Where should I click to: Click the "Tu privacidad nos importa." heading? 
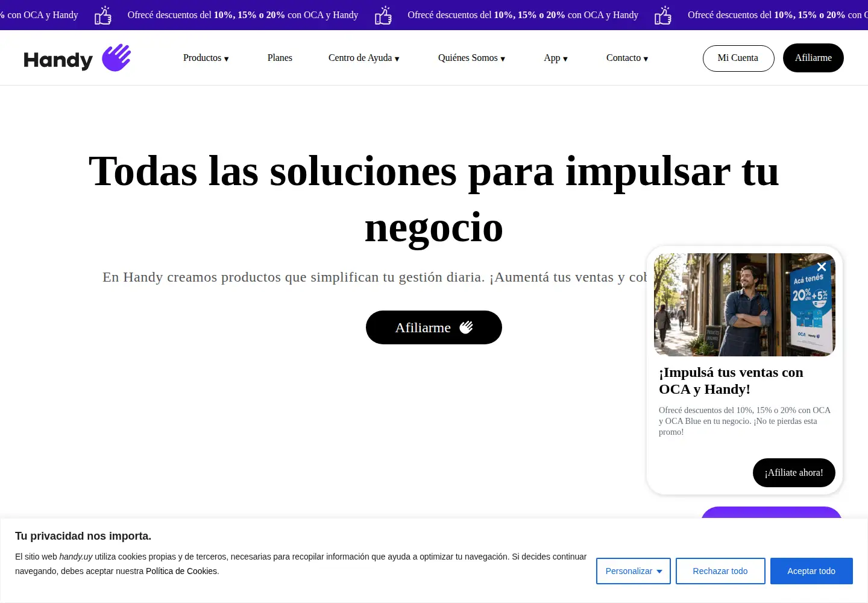[83, 536]
